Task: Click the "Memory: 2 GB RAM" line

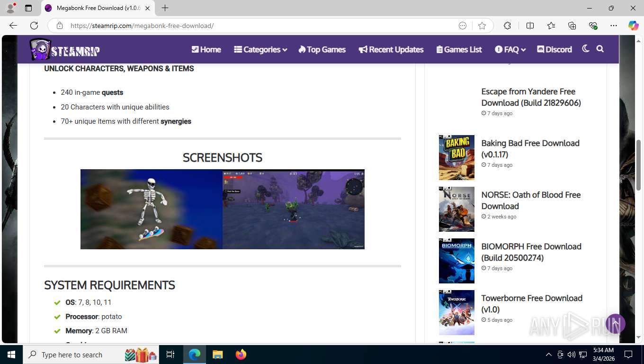Action: point(96,331)
